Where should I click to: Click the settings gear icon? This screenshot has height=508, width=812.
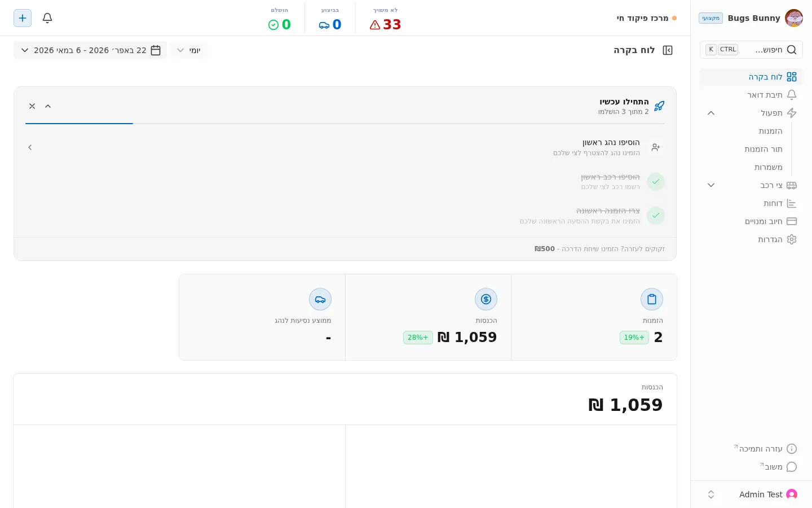tap(792, 239)
